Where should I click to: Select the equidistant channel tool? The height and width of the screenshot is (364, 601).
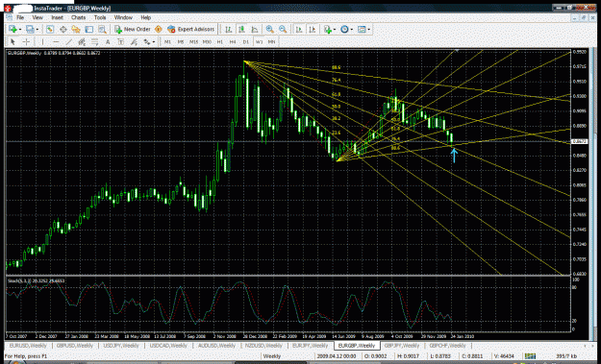(82, 41)
